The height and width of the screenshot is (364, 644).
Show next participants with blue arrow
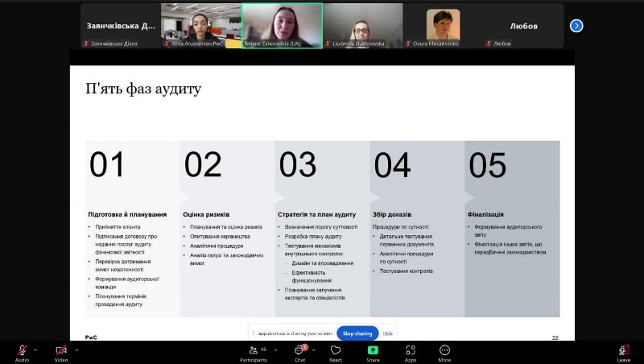576,26
